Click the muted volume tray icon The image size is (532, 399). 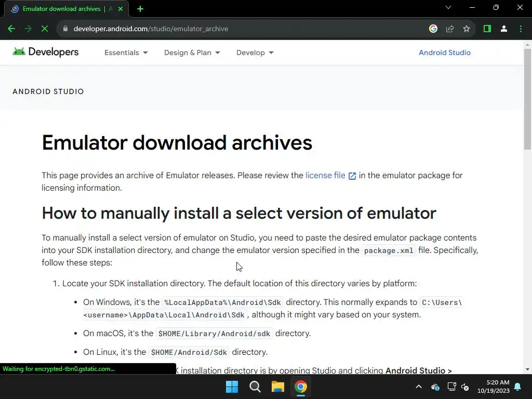(x=465, y=387)
